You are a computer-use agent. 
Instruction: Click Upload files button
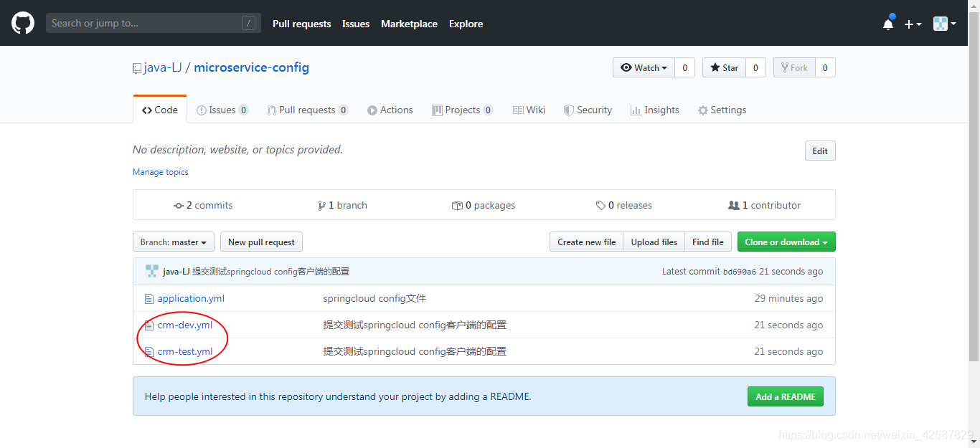(x=654, y=242)
